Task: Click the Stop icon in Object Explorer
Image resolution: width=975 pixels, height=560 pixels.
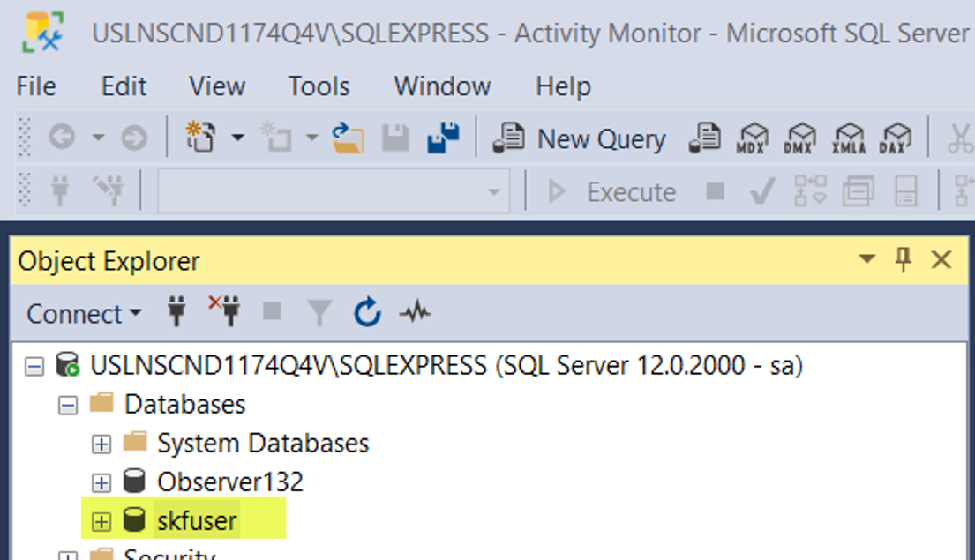Action: (x=272, y=311)
